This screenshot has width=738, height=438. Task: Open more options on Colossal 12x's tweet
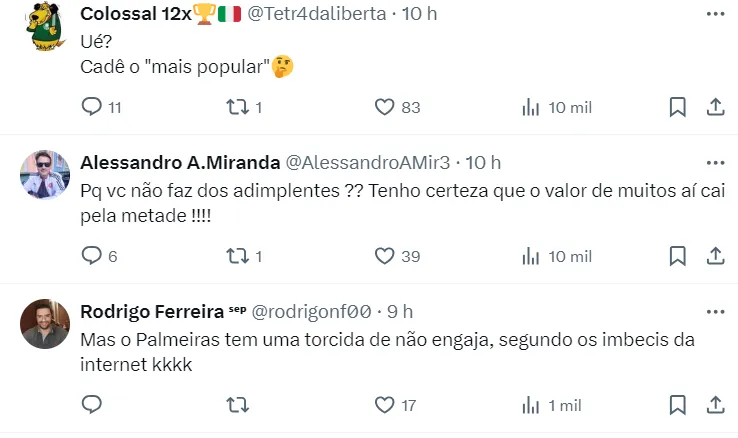tap(715, 14)
